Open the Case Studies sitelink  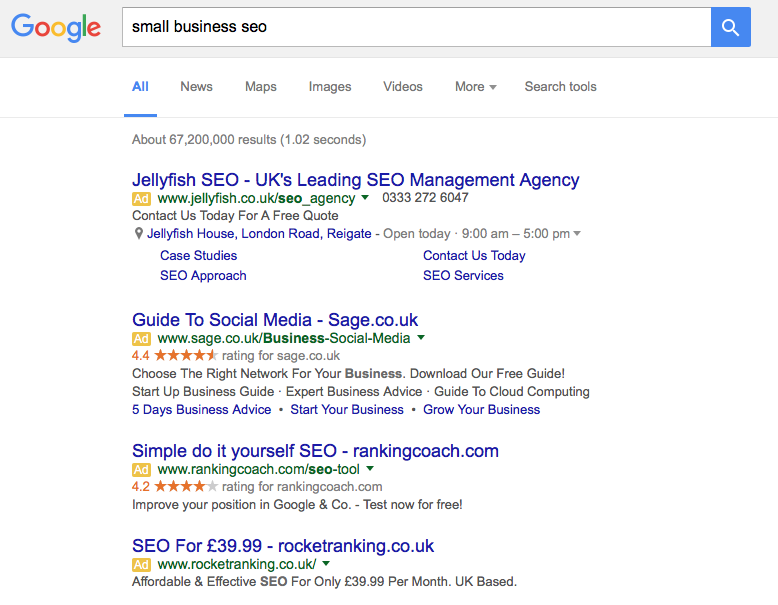click(x=198, y=256)
